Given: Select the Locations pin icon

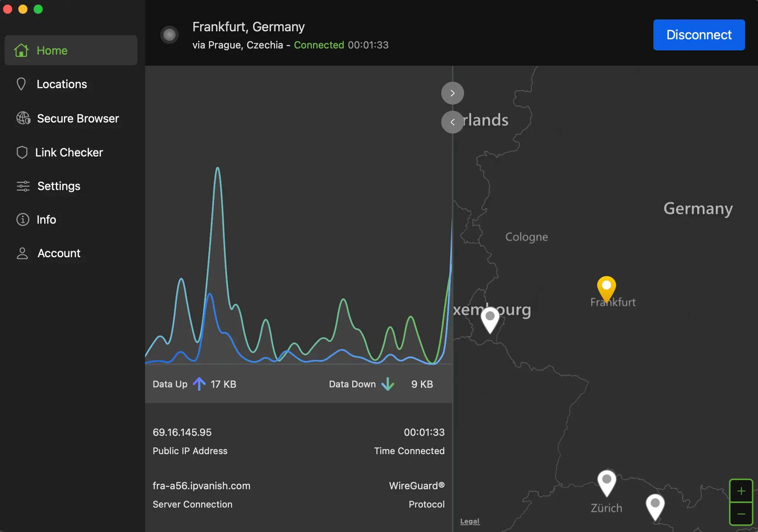Looking at the screenshot, I should pos(22,84).
